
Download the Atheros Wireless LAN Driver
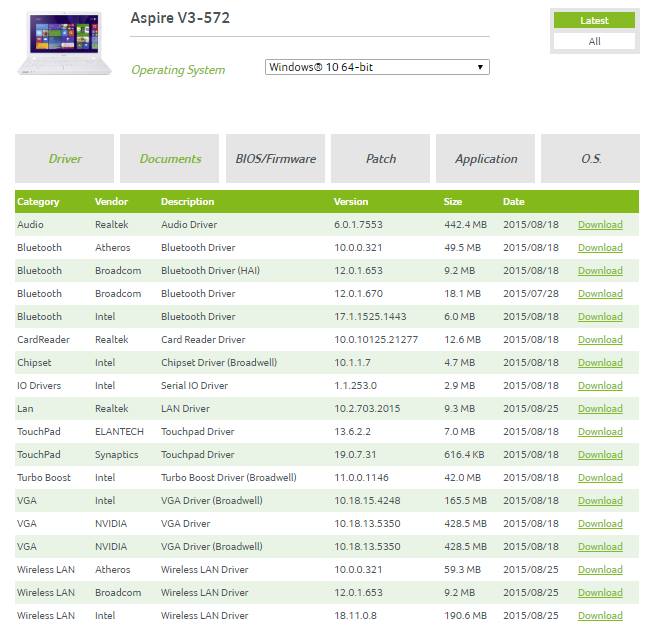600,570
